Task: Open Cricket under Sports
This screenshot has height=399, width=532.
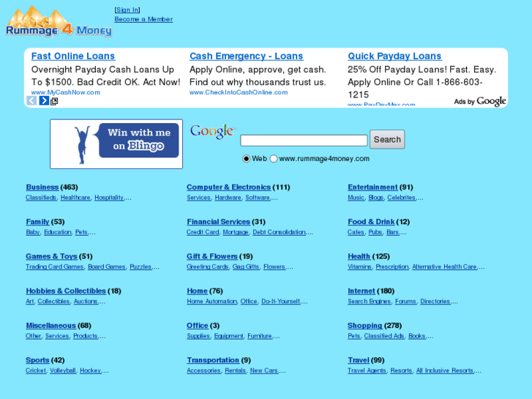Action: [x=36, y=371]
